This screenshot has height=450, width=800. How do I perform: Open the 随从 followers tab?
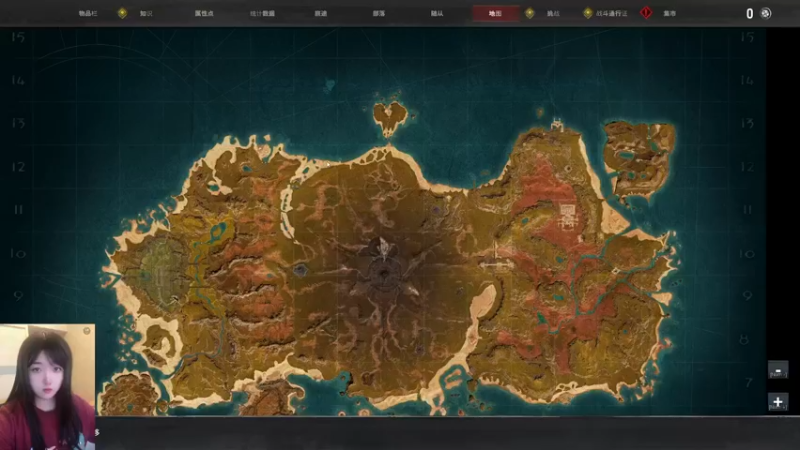[x=437, y=13]
